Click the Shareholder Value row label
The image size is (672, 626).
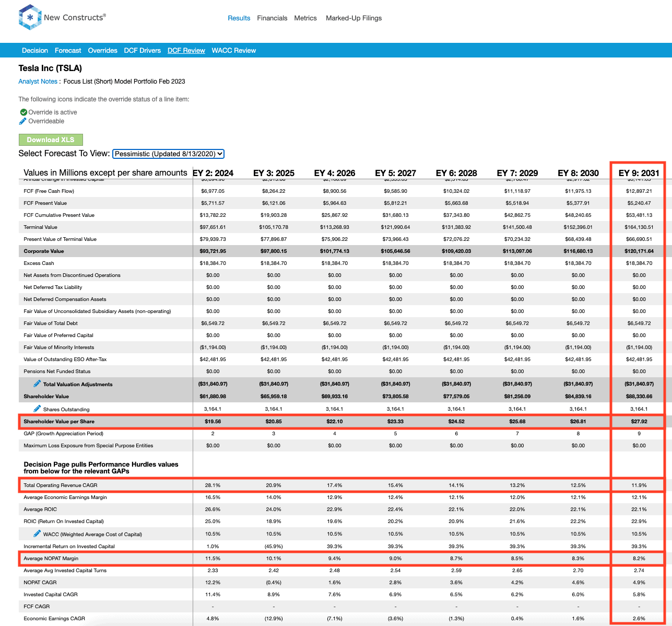click(x=46, y=397)
